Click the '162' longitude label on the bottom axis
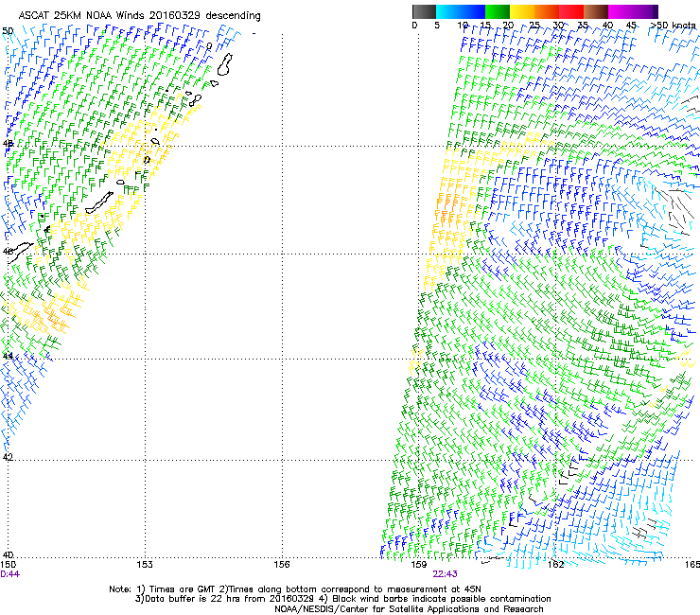The image size is (700, 615). tap(555, 565)
